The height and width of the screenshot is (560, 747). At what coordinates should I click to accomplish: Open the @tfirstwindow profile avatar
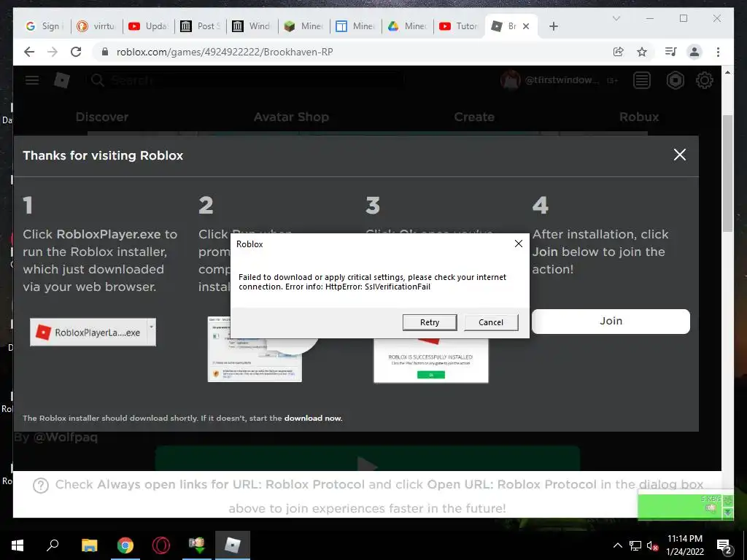[x=510, y=80]
